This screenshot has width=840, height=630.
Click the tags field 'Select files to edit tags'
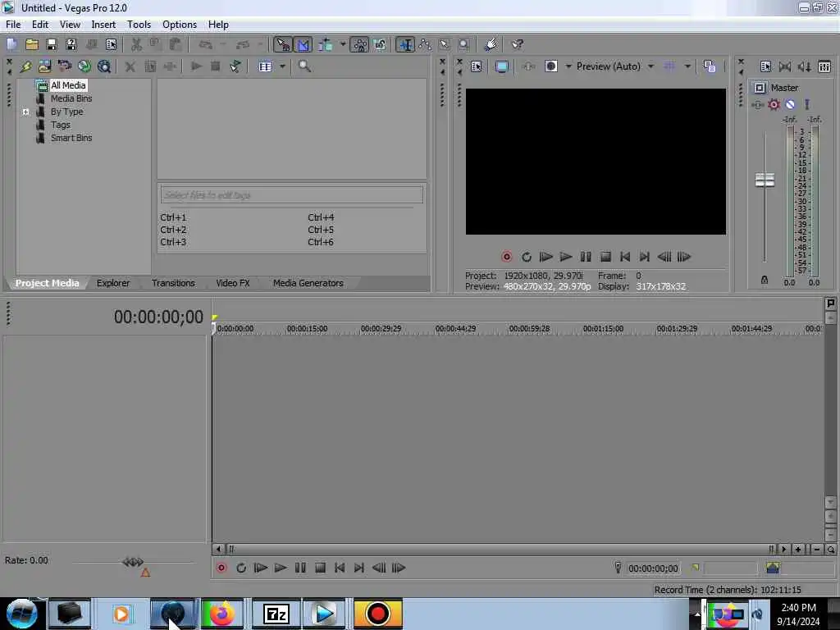[x=291, y=195]
